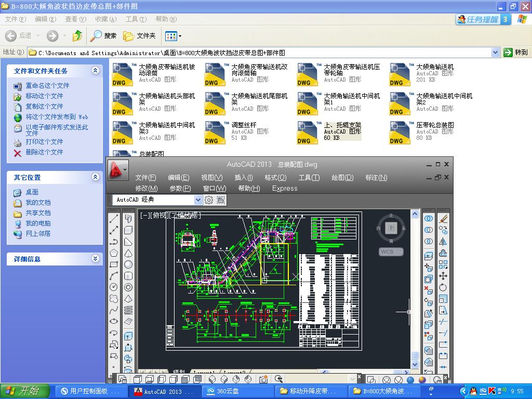Click the [俯视] view control label
This screenshot has width=532, height=399.
click(x=160, y=215)
